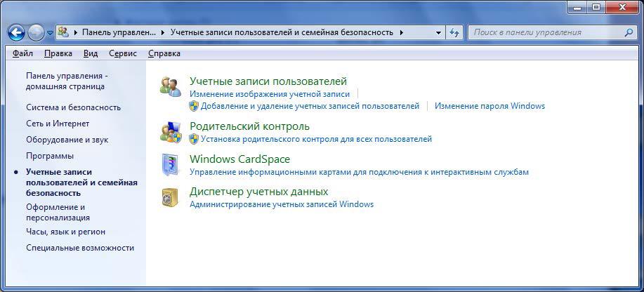Click the Refresh button beside address bar

point(454,32)
